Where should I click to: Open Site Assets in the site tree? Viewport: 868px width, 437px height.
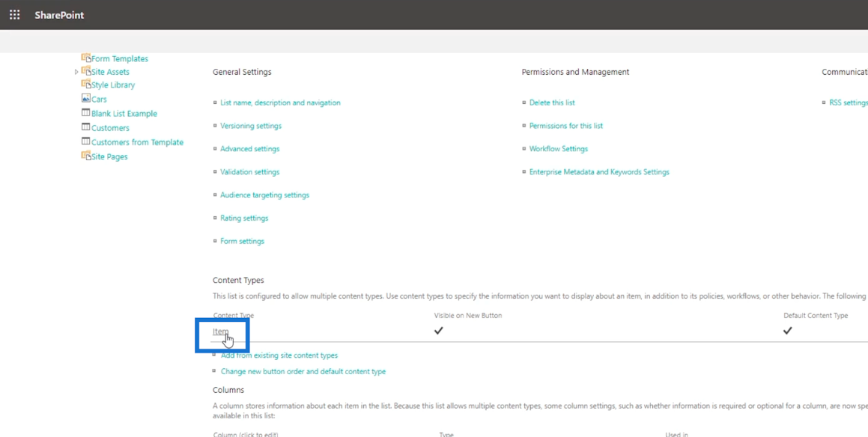110,72
